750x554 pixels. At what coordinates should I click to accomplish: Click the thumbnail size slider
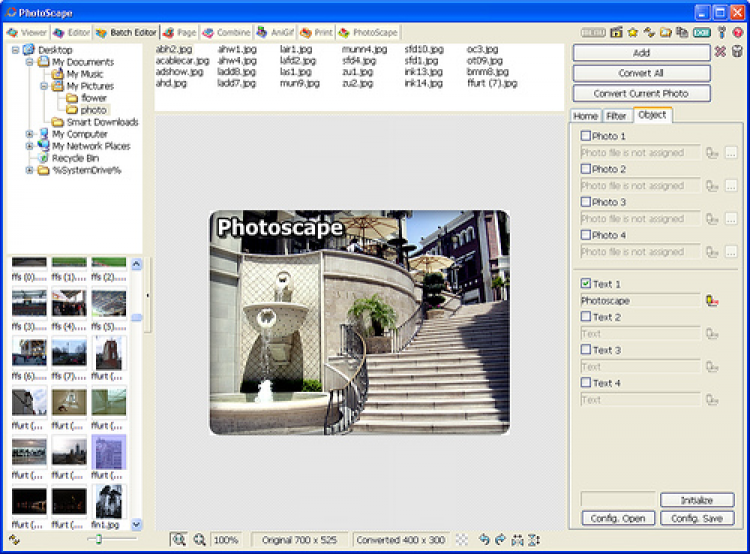[97, 540]
